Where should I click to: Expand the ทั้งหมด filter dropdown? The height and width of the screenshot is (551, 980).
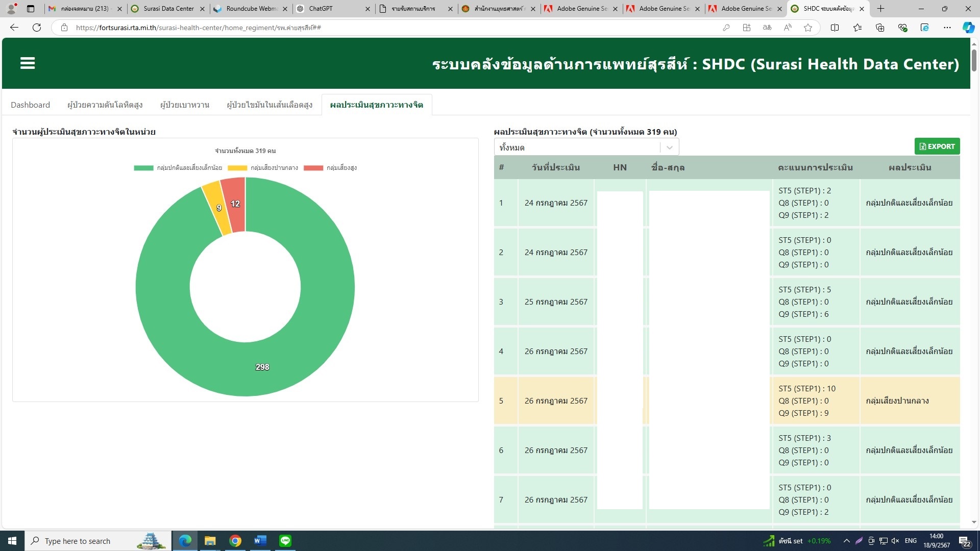586,147
